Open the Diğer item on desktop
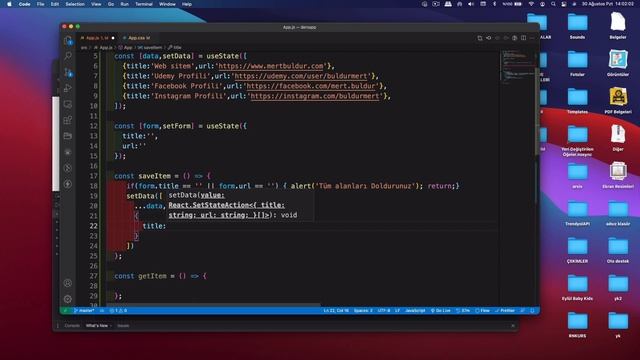The image size is (640, 360). [x=618, y=138]
